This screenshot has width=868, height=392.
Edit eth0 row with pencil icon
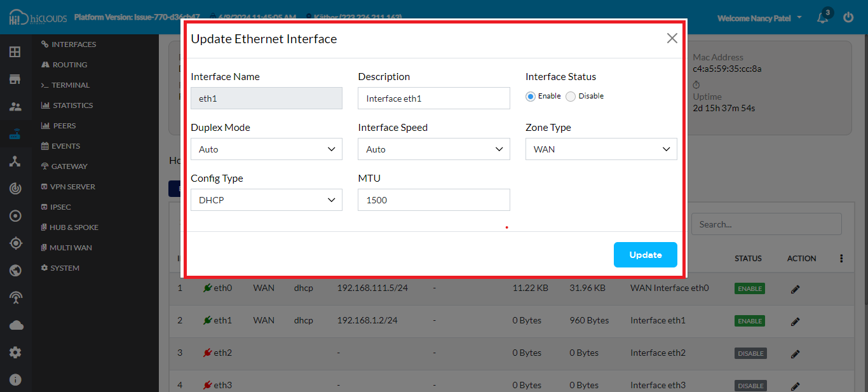(795, 289)
